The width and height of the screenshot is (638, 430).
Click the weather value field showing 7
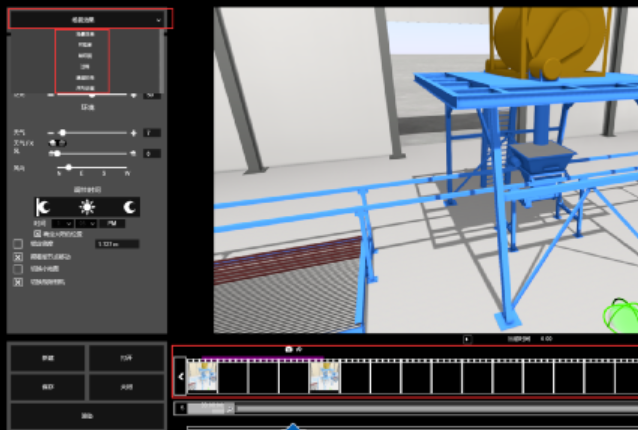tap(152, 133)
